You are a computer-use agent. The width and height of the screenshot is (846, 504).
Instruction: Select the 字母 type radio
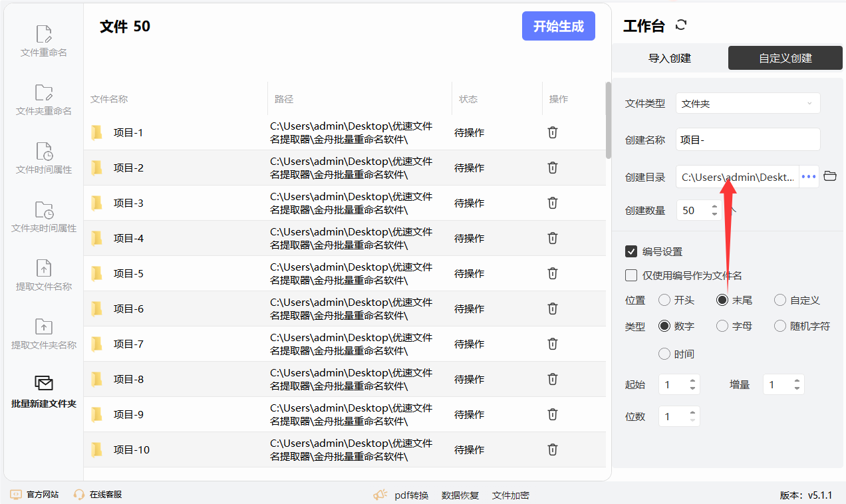[722, 326]
